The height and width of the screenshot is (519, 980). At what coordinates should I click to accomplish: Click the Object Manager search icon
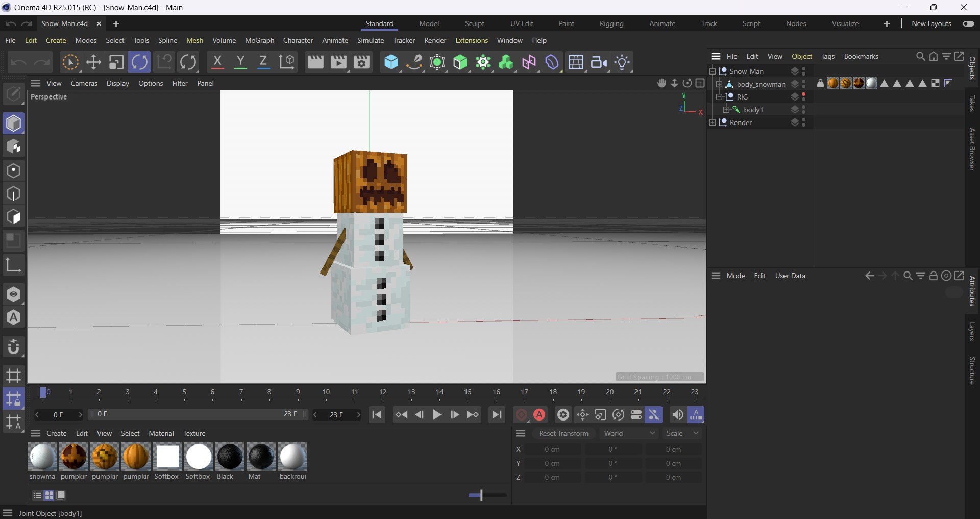(x=920, y=56)
